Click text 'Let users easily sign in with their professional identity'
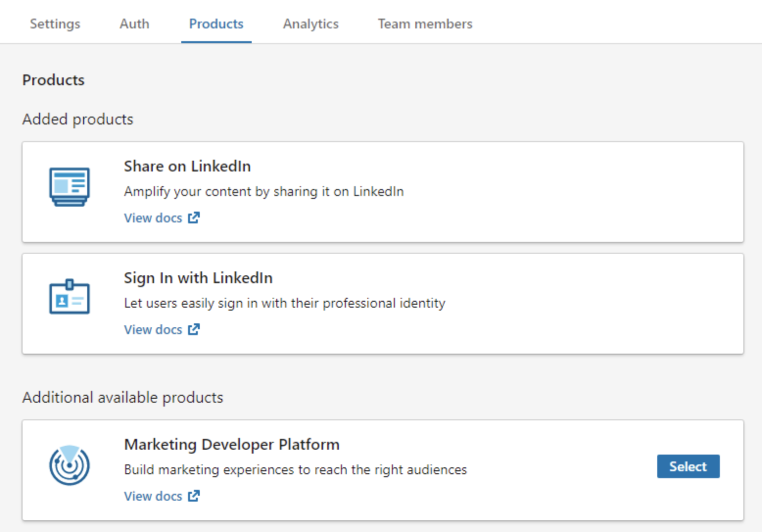The width and height of the screenshot is (762, 532). tap(285, 303)
